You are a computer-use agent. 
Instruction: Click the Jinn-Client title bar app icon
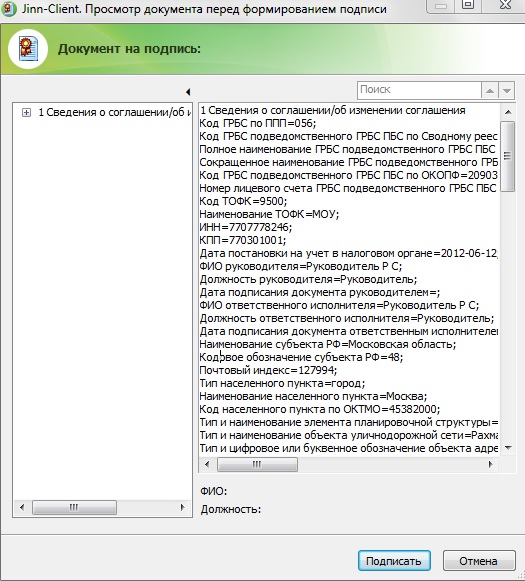point(8,9)
